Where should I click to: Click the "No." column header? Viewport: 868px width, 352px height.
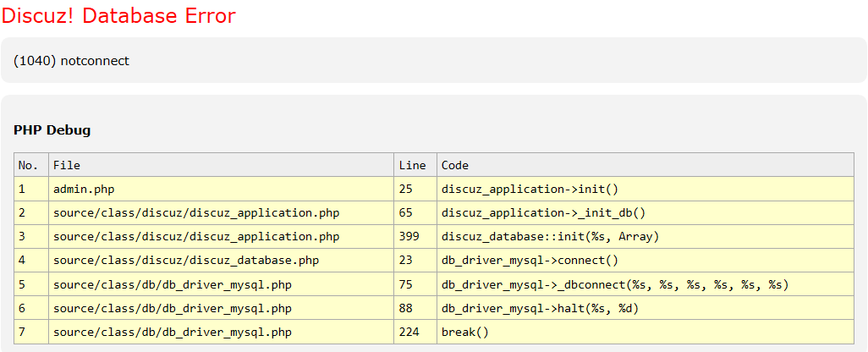[x=29, y=165]
